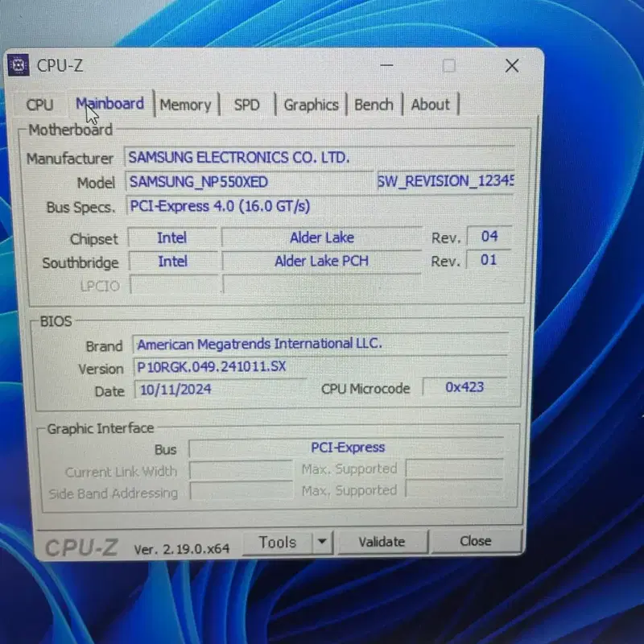Open the SPD tab

[247, 105]
